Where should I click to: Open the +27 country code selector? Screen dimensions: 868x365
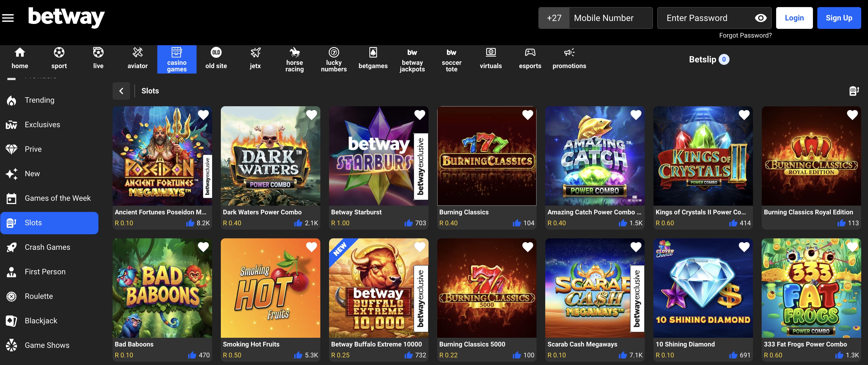point(554,18)
